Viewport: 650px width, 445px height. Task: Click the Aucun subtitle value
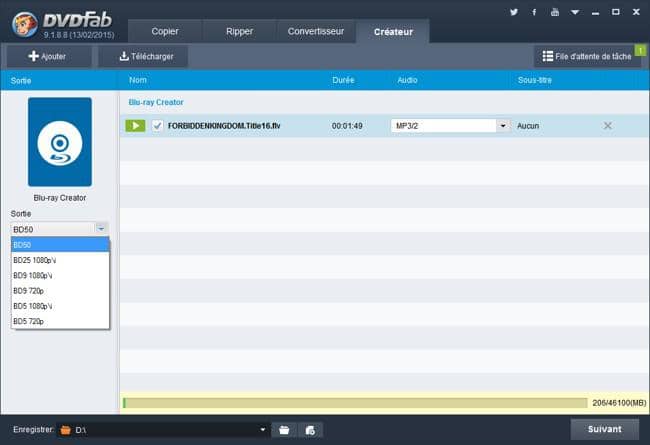[x=528, y=126]
